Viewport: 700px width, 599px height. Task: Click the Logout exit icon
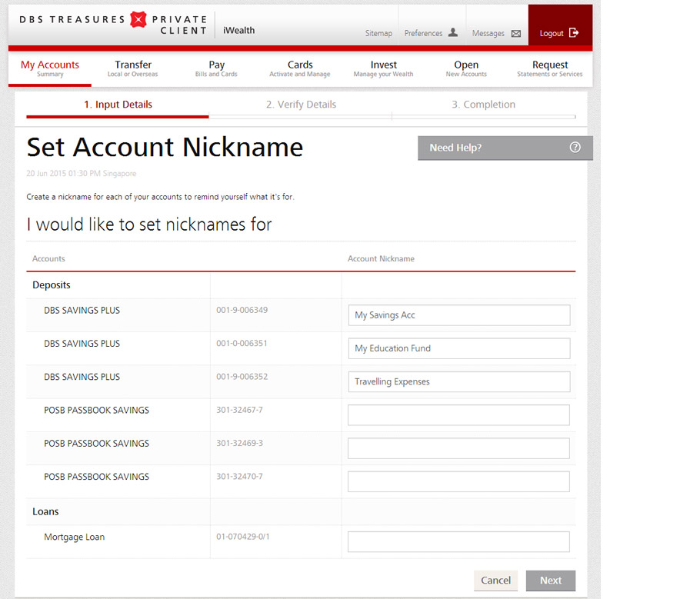pos(574,32)
